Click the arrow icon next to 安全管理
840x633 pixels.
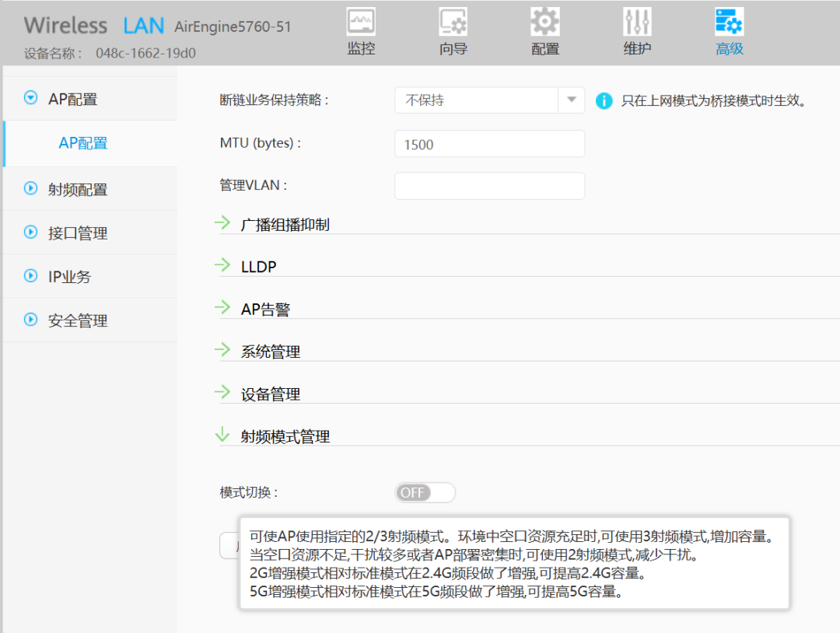[x=31, y=319]
